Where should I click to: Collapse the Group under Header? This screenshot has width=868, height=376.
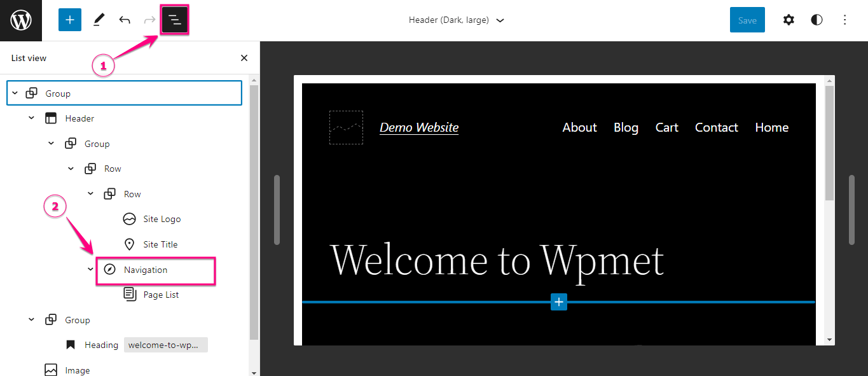coord(51,144)
